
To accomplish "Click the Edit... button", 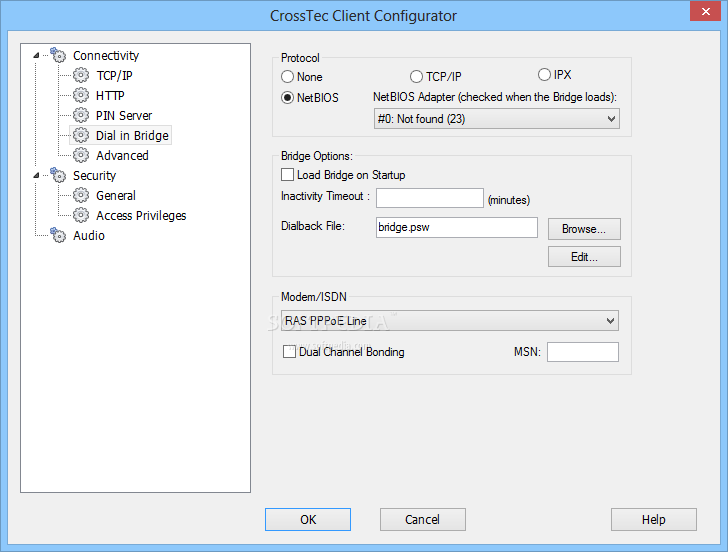I will [584, 257].
